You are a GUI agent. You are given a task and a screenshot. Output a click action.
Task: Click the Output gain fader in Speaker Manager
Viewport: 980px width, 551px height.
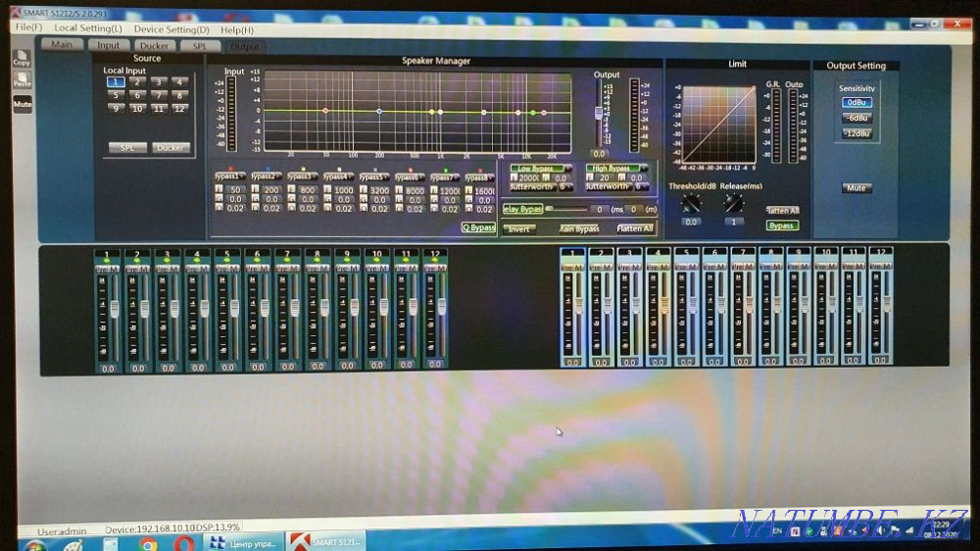pyautogui.click(x=599, y=114)
